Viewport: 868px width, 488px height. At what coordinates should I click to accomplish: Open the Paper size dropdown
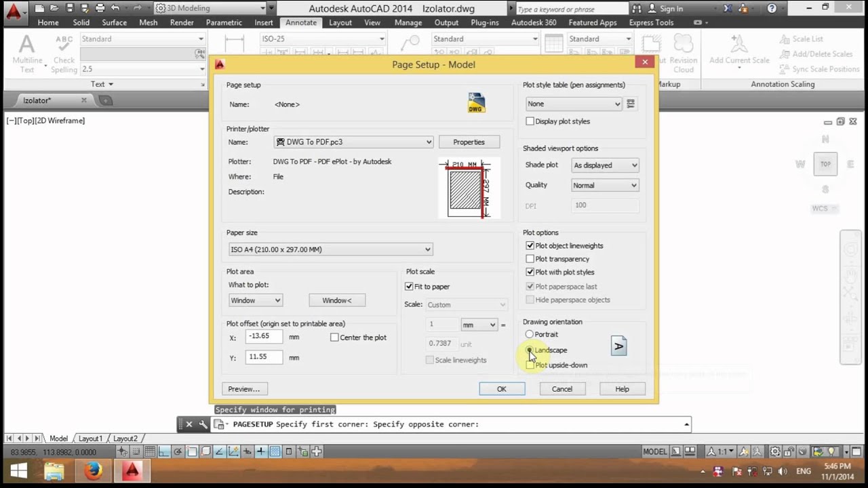[x=330, y=249]
